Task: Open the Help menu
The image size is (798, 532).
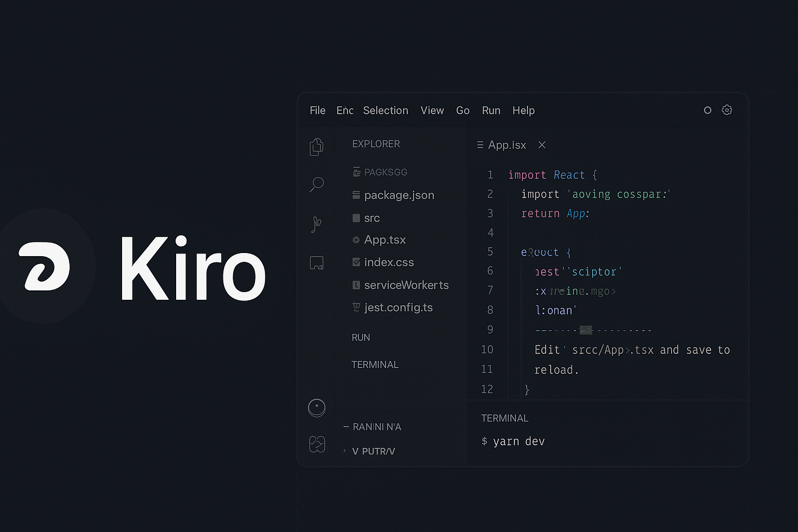Action: (x=524, y=111)
